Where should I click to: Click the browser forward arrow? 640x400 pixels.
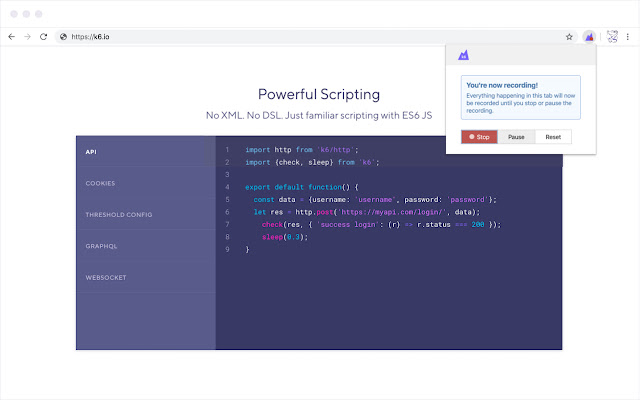(27, 37)
